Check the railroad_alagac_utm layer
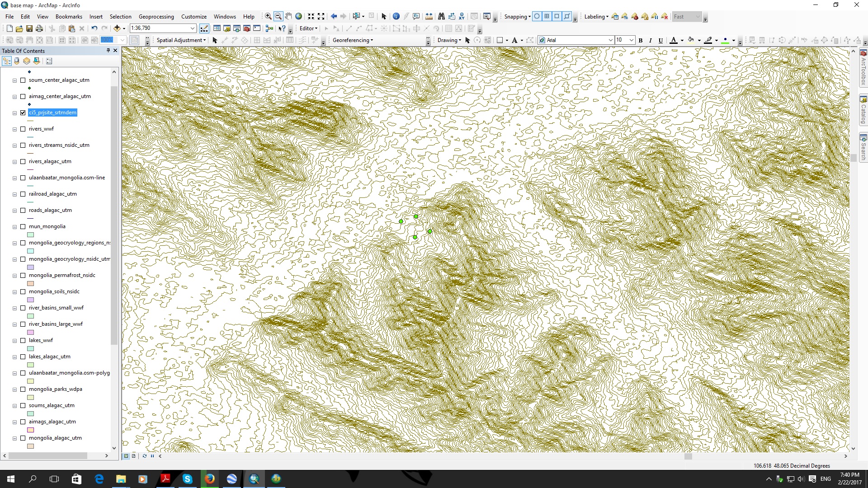Screen dimensions: 868x488 [x=23, y=194]
